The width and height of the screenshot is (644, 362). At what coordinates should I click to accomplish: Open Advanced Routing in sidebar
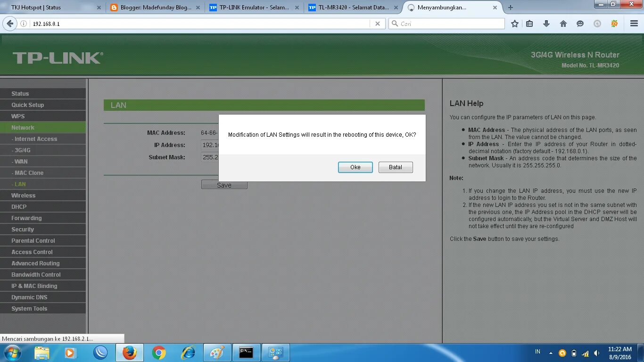(x=43, y=263)
